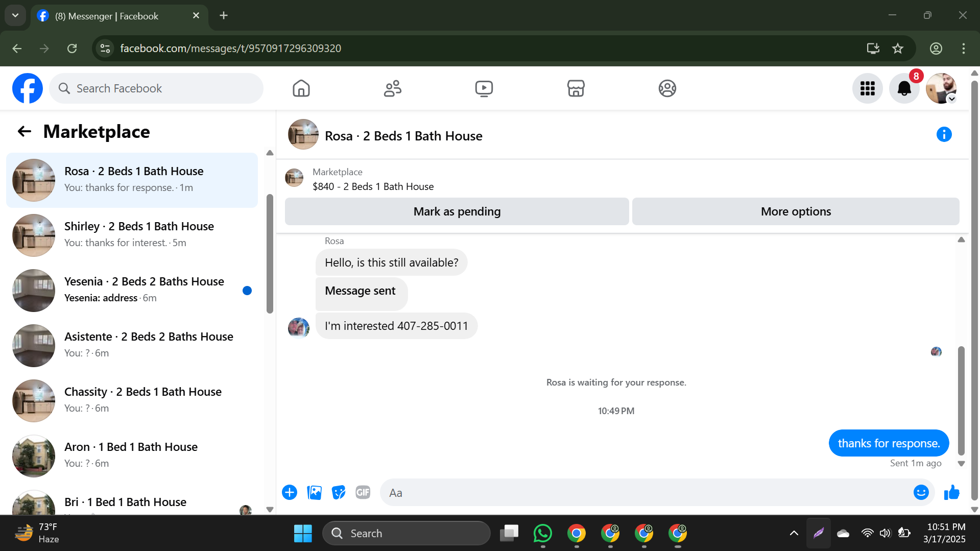Click Rosa's avatar beside I'm interested message

[x=299, y=328]
